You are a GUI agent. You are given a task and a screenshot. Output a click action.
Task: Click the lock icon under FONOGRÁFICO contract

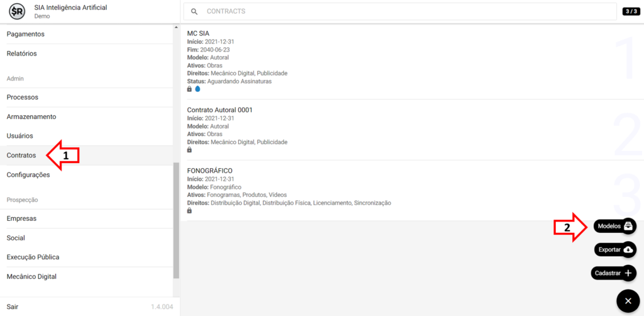190,211
